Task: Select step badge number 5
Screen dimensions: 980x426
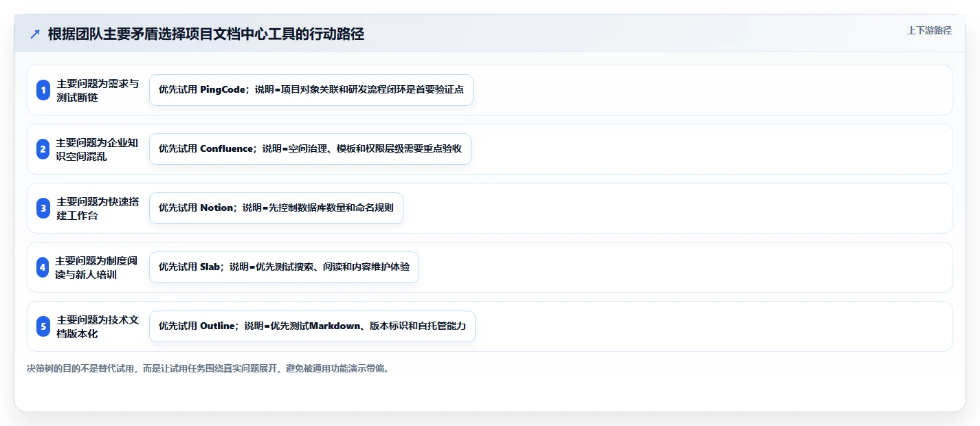Action: tap(43, 326)
